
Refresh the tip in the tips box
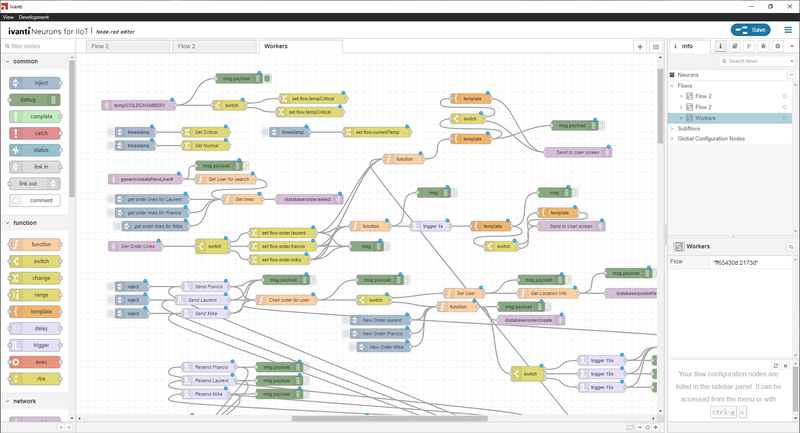pos(776,366)
